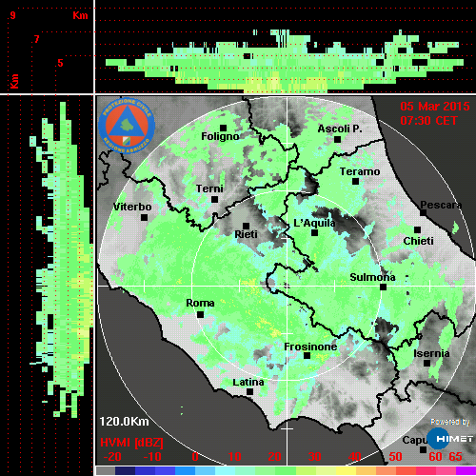Click the 'Pescara' city label
476x476 pixels.
(441, 205)
